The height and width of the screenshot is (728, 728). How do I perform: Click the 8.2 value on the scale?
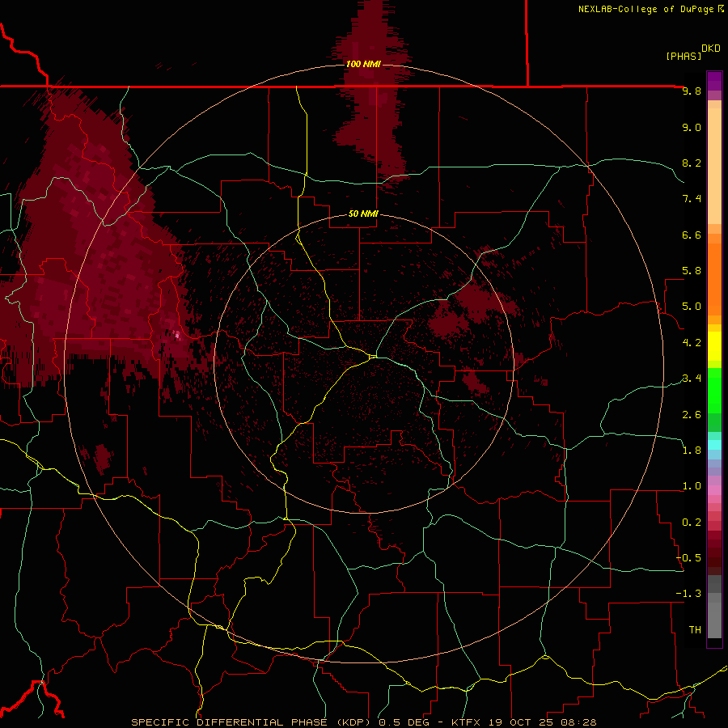click(692, 163)
